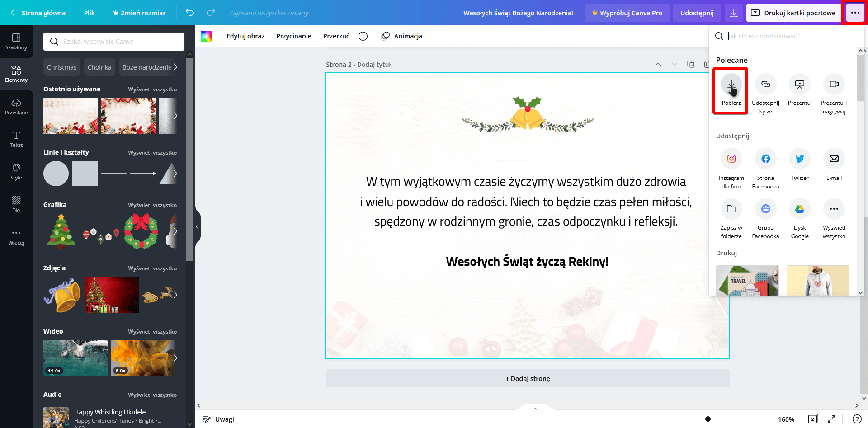Share to Strona Facebooka
Screen dimensions: 868x428
coord(765,169)
